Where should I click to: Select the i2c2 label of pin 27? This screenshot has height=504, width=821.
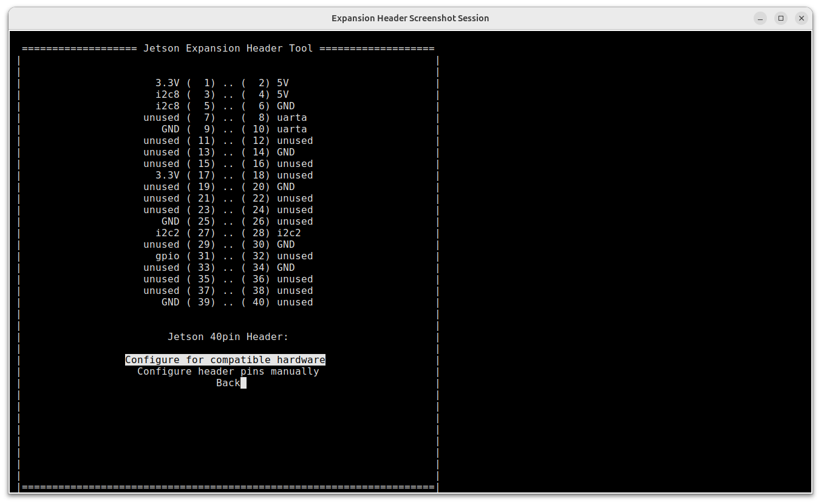coord(168,233)
